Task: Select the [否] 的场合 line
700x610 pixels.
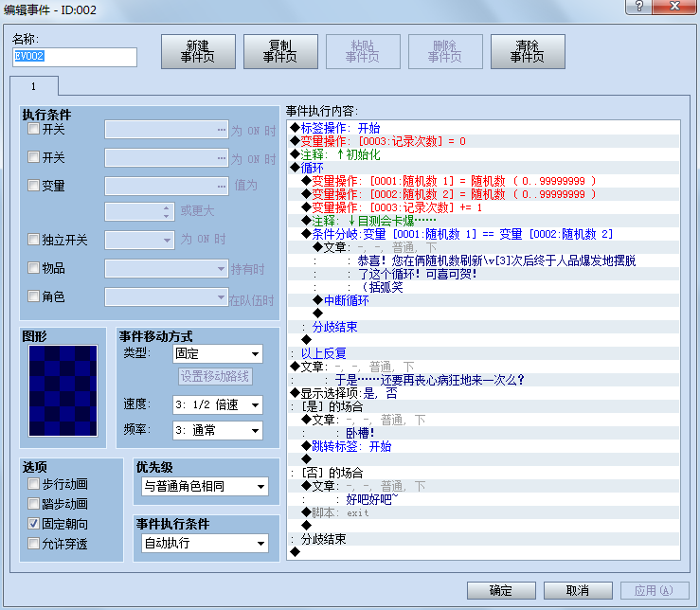Action: [484, 473]
